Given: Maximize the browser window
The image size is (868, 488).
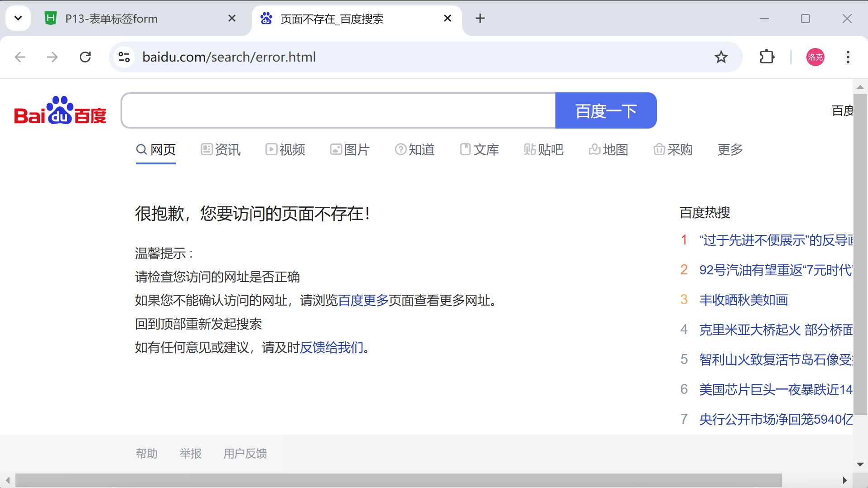Looking at the screenshot, I should [x=805, y=19].
